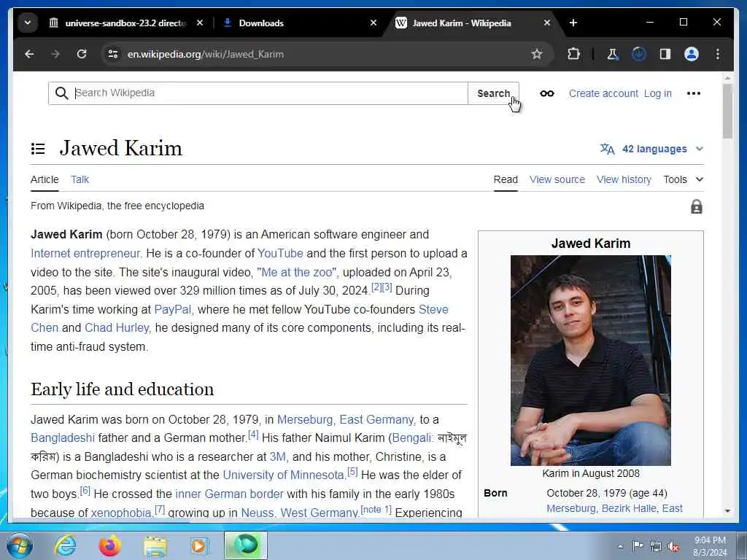This screenshot has height=560, width=747.
Task: Expand the 42 languages dropdown
Action: click(651, 149)
